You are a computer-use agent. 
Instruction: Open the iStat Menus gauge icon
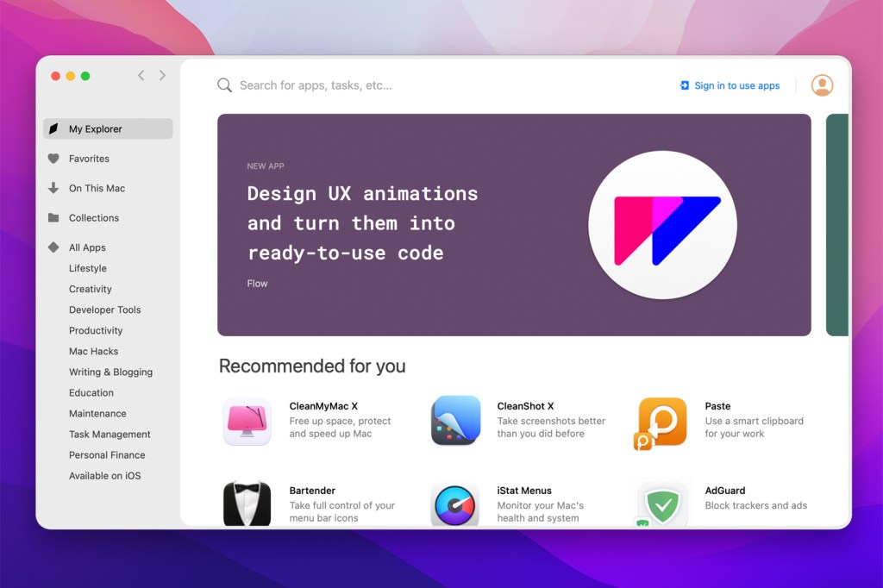[455, 505]
